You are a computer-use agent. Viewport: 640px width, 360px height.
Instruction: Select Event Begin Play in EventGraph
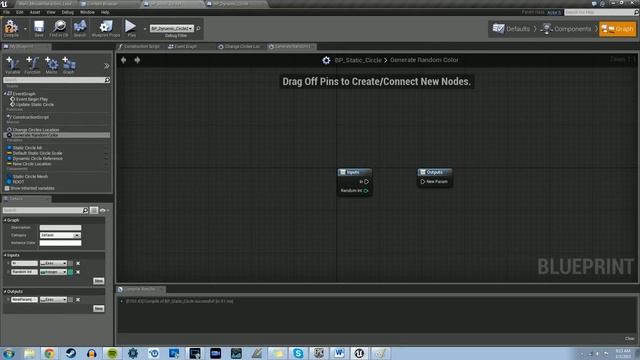point(31,99)
